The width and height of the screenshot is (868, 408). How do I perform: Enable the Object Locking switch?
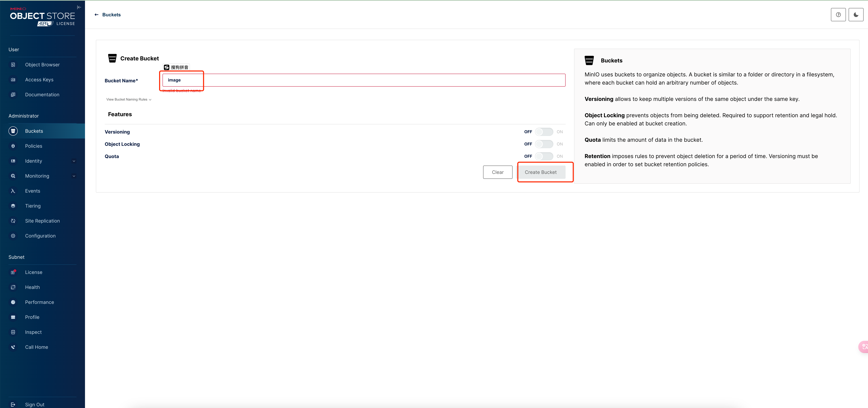coord(544,144)
